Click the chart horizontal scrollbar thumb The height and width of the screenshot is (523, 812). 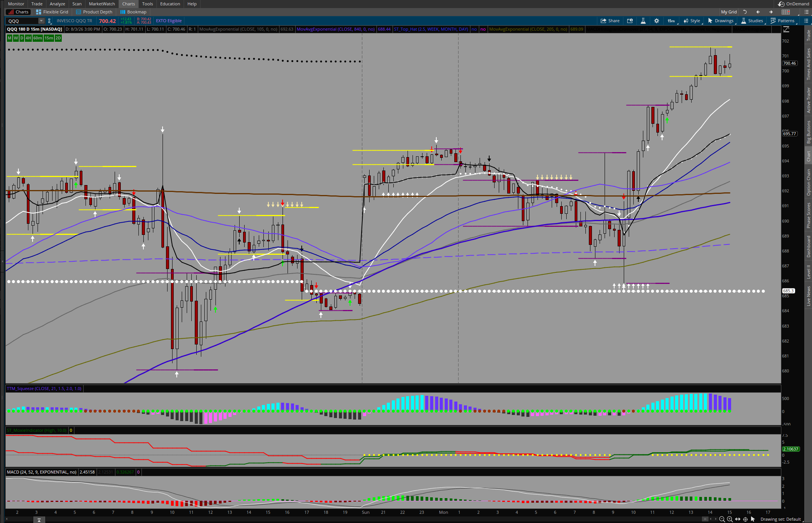705,519
